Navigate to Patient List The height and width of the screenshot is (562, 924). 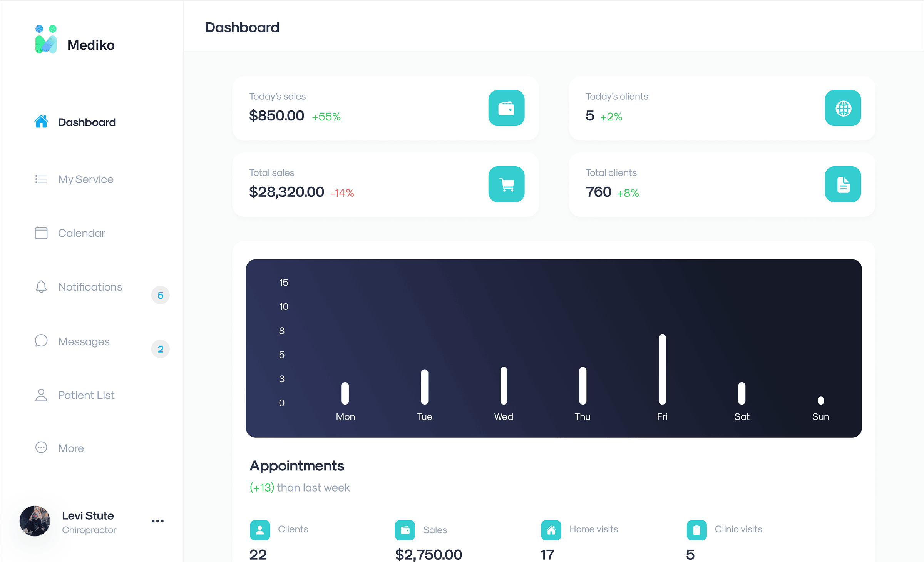point(86,395)
